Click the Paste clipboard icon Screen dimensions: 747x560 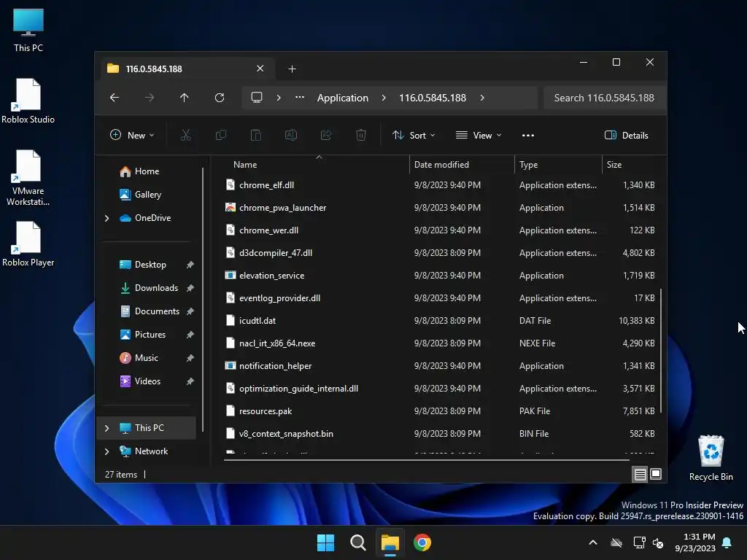[256, 135]
